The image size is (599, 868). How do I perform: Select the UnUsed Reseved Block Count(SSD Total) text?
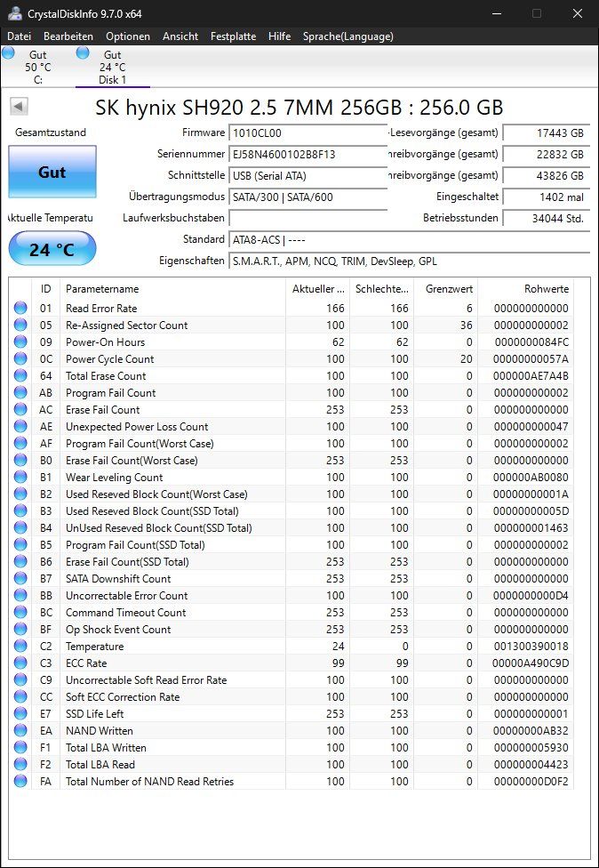point(159,528)
